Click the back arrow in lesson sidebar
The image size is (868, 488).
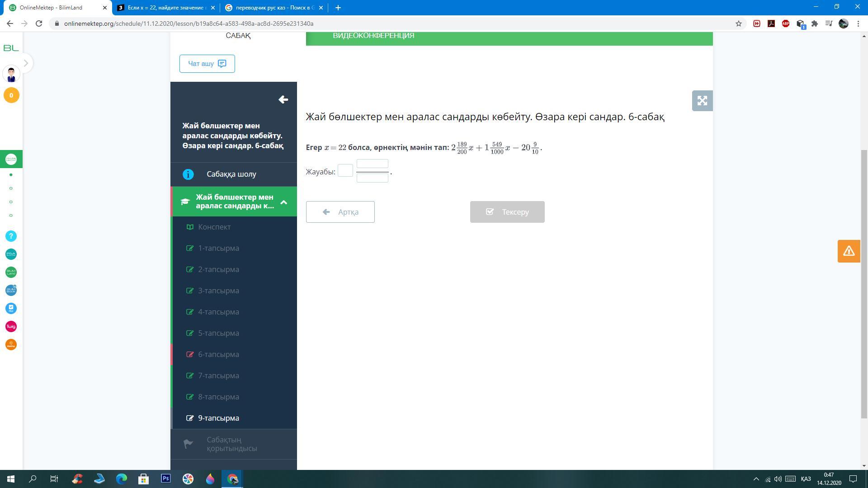[283, 100]
